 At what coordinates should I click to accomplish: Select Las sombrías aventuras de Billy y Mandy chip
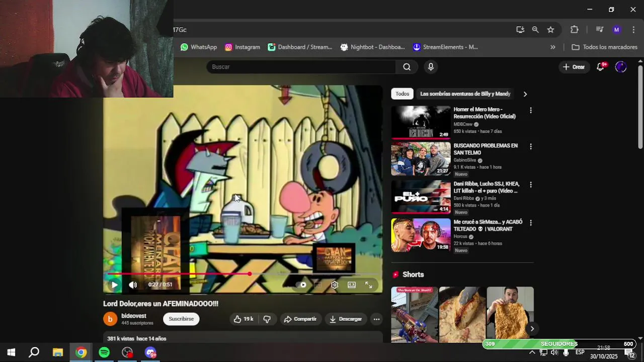465,94
